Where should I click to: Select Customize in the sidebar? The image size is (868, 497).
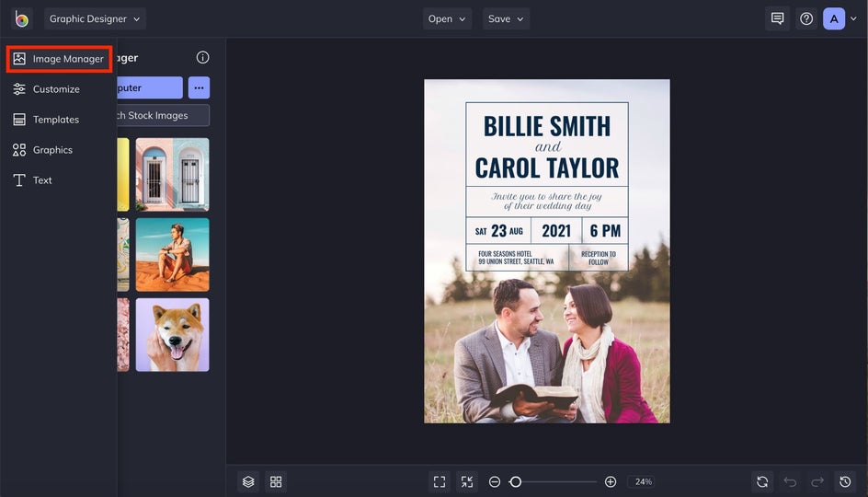(47, 89)
